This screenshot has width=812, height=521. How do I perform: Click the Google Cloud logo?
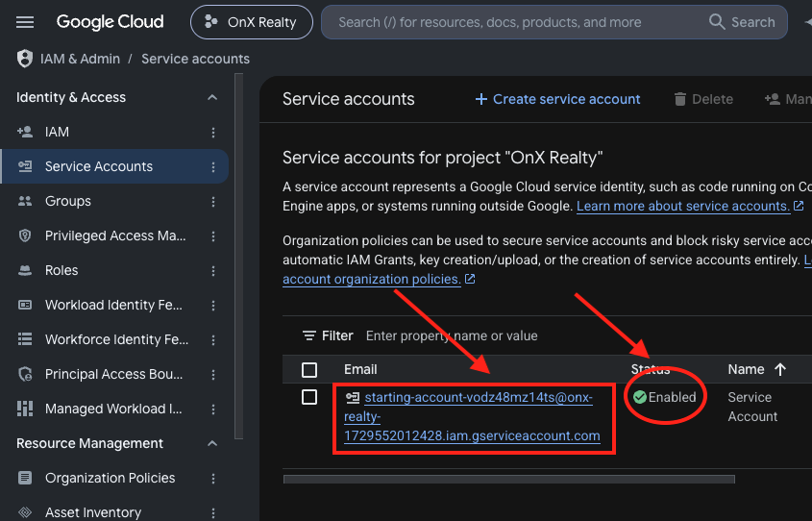(x=110, y=22)
